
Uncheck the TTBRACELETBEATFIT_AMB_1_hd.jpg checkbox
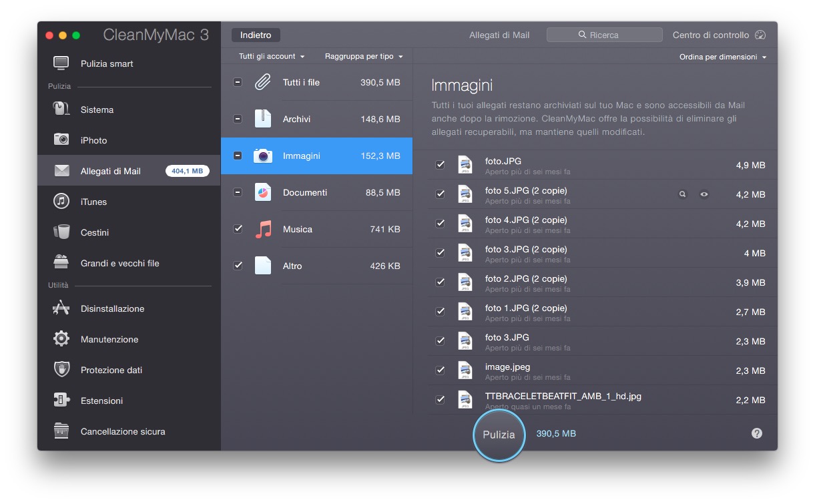click(x=440, y=400)
